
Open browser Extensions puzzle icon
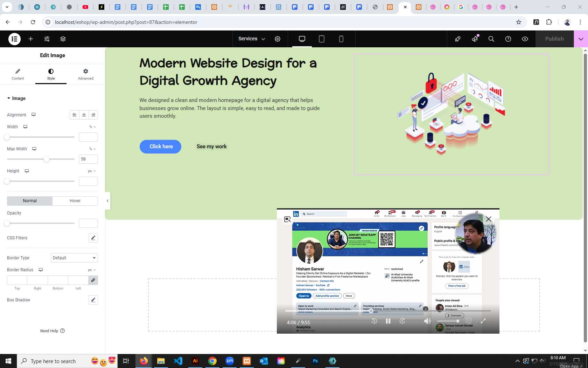tap(549, 22)
